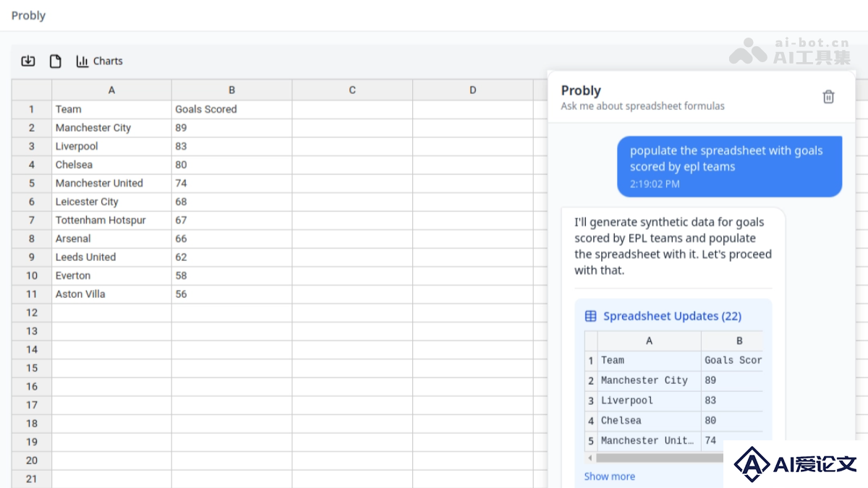
Task: Click the horizontal scrollbar in updates preview
Action: pos(660,458)
